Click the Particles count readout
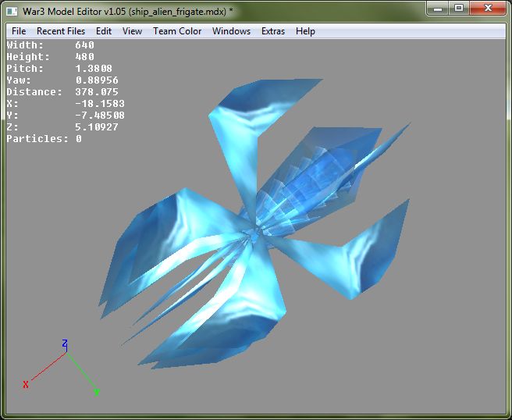The image size is (512, 420). point(44,138)
